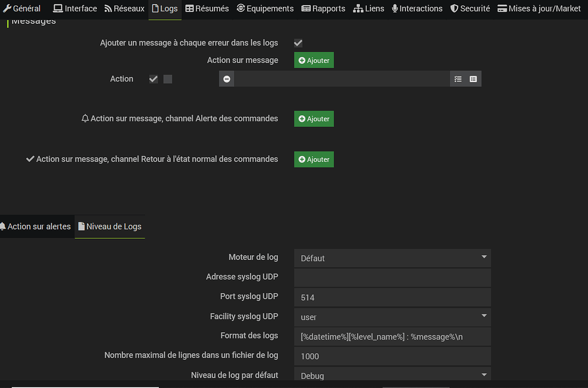The width and height of the screenshot is (588, 388).
Task: Click the Format des logs field
Action: [x=392, y=336]
